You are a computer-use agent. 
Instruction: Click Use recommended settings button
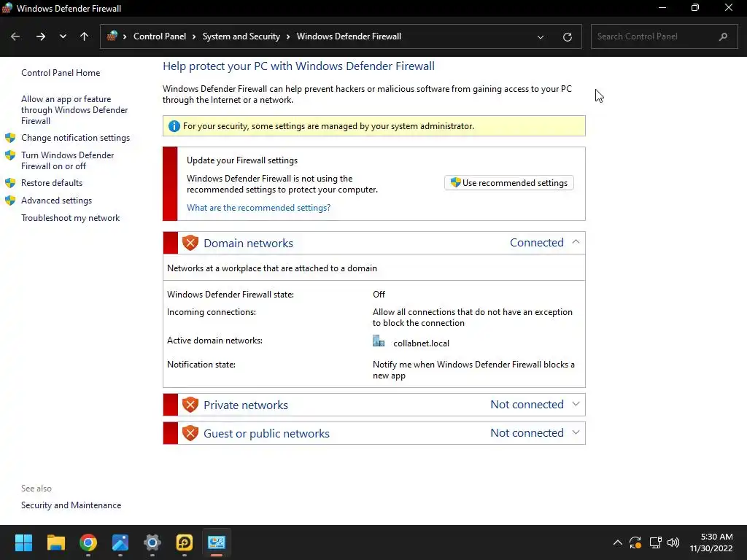[508, 183]
